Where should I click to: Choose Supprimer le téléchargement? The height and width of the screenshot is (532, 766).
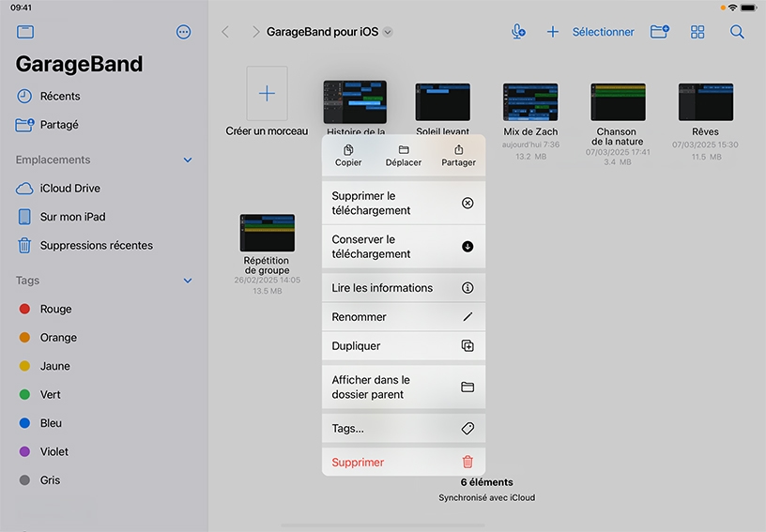[404, 203]
